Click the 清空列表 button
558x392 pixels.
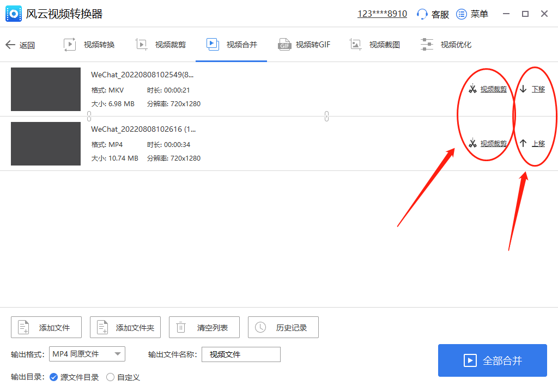(204, 327)
